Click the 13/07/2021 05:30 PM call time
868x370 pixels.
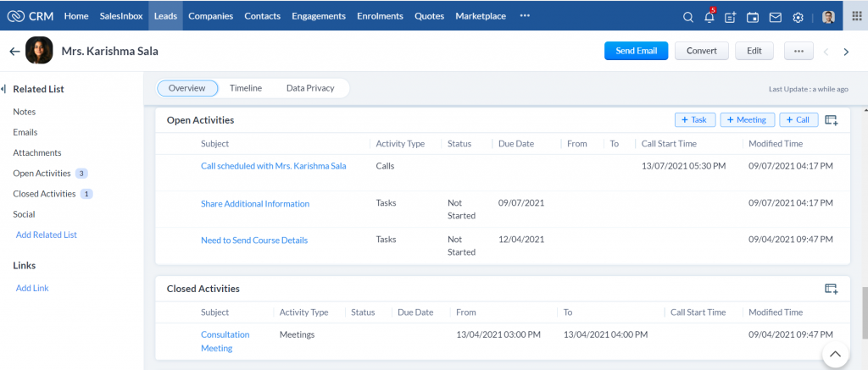684,166
